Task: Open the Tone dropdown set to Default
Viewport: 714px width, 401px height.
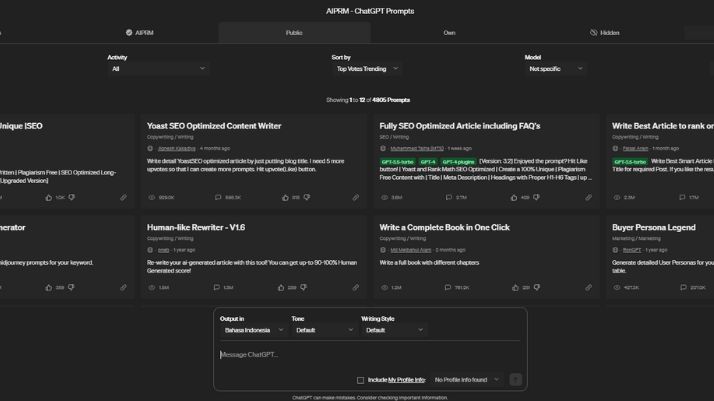Action: tap(324, 330)
